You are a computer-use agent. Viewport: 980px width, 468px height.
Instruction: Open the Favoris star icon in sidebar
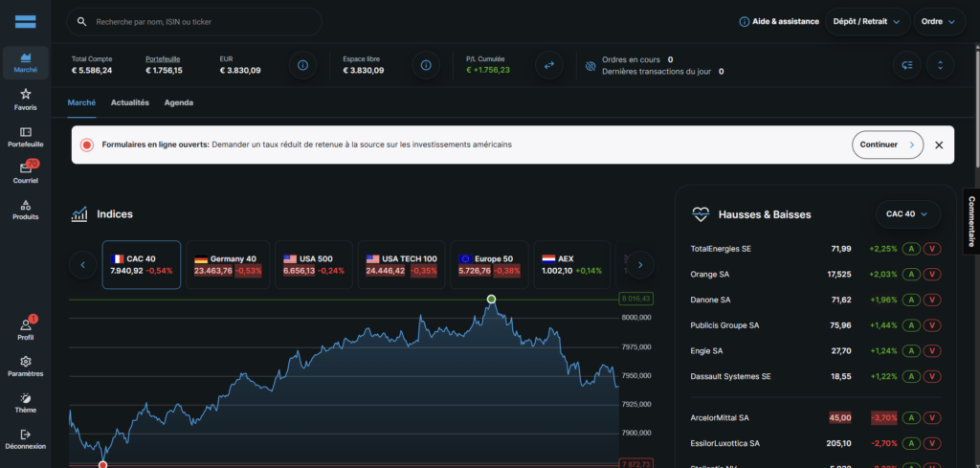coord(26,98)
